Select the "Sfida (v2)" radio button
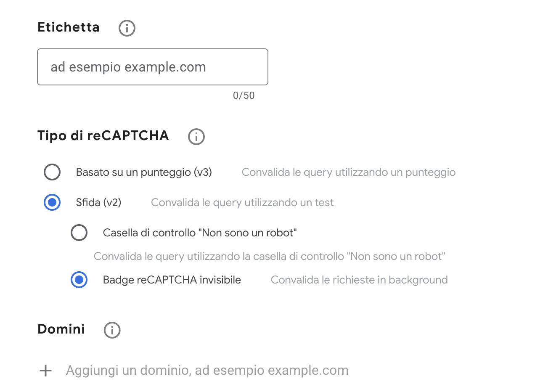Image resolution: width=535 pixels, height=392 pixels. 52,202
